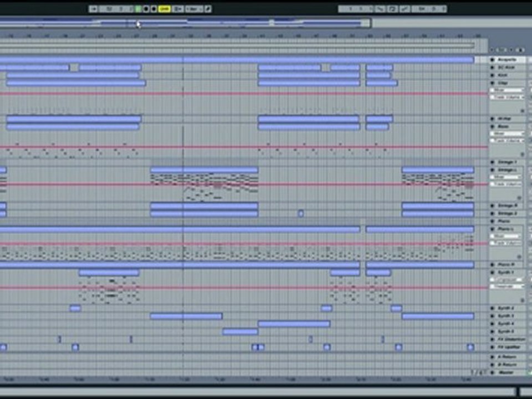
Task: Click Clap track add automation lane button
Action: 522,111
